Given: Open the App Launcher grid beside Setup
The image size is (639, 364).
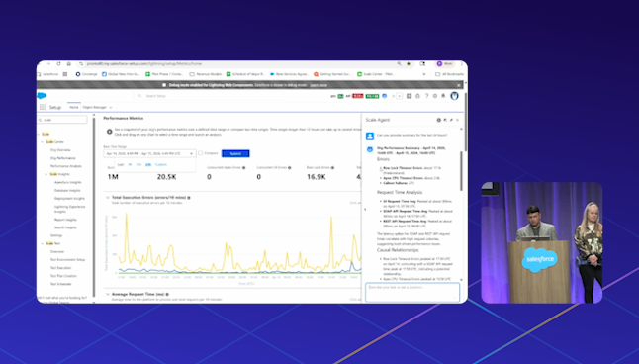Looking at the screenshot, I should 43,107.
